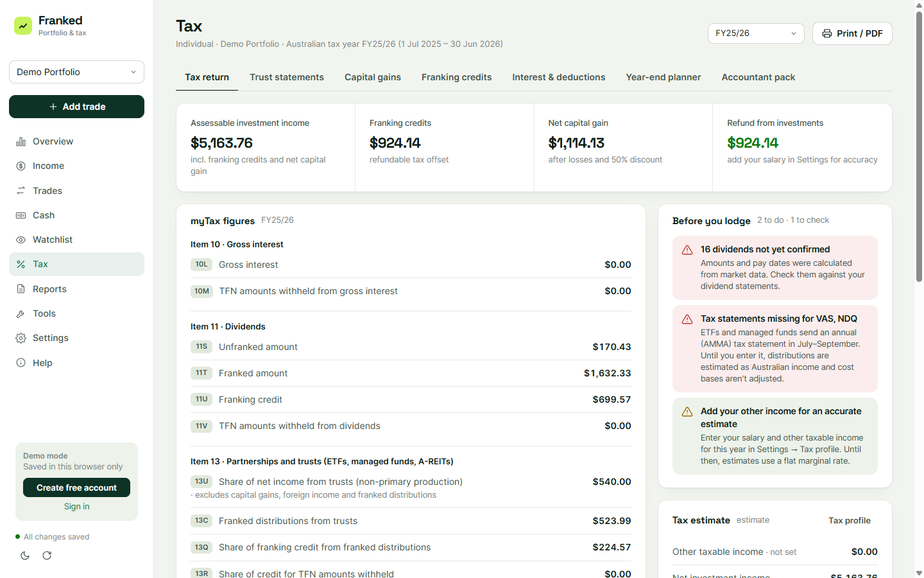Viewport: 924px width, 578px height.
Task: Click the 11U Franking credit row label
Action: tap(250, 399)
